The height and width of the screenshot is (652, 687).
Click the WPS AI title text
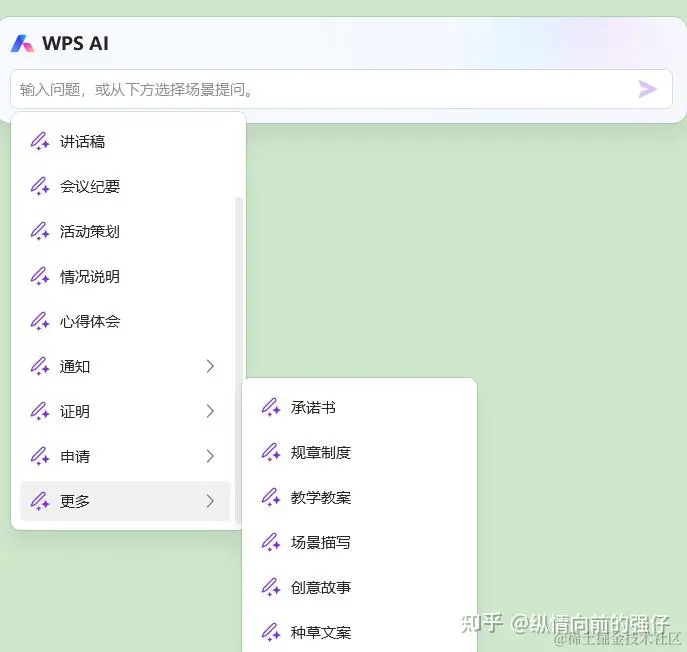click(x=75, y=43)
